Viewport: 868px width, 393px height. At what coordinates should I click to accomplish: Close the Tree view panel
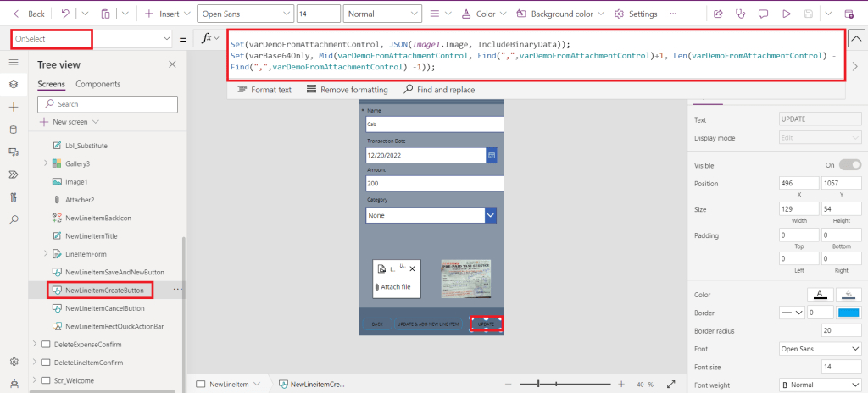coord(172,64)
